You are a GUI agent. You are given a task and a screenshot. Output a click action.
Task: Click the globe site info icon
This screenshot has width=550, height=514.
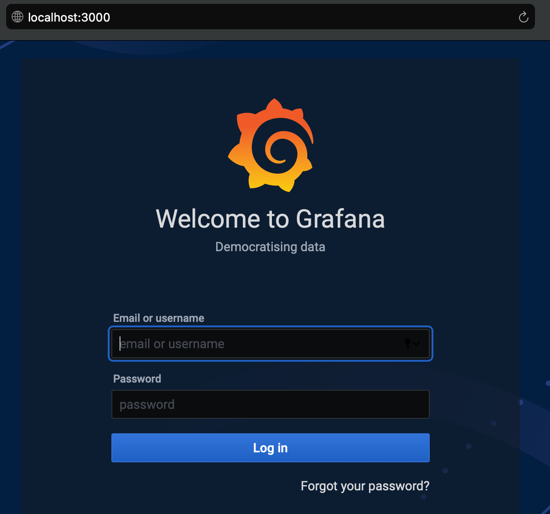coord(17,17)
